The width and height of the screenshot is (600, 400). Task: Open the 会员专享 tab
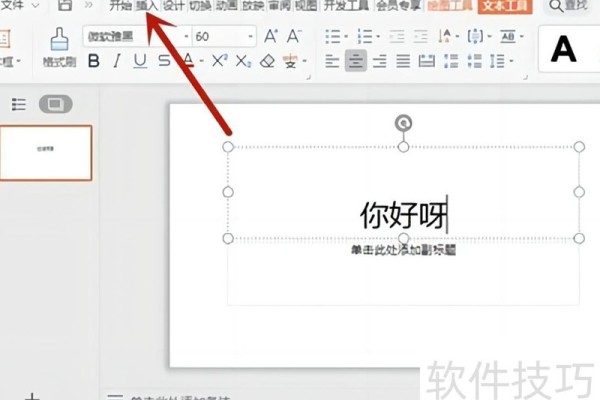398,5
